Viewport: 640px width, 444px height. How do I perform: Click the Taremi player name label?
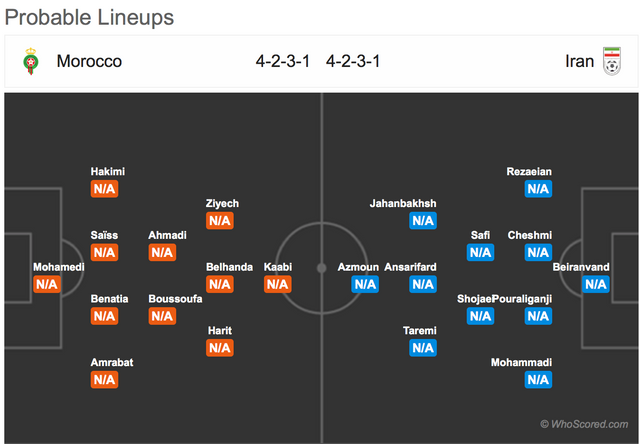click(x=420, y=331)
